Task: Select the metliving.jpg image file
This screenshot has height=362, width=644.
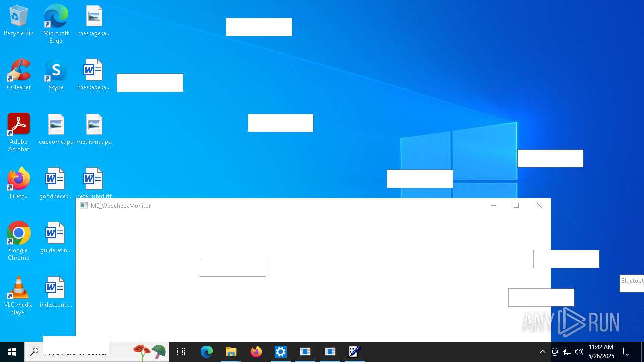Action: click(94, 130)
